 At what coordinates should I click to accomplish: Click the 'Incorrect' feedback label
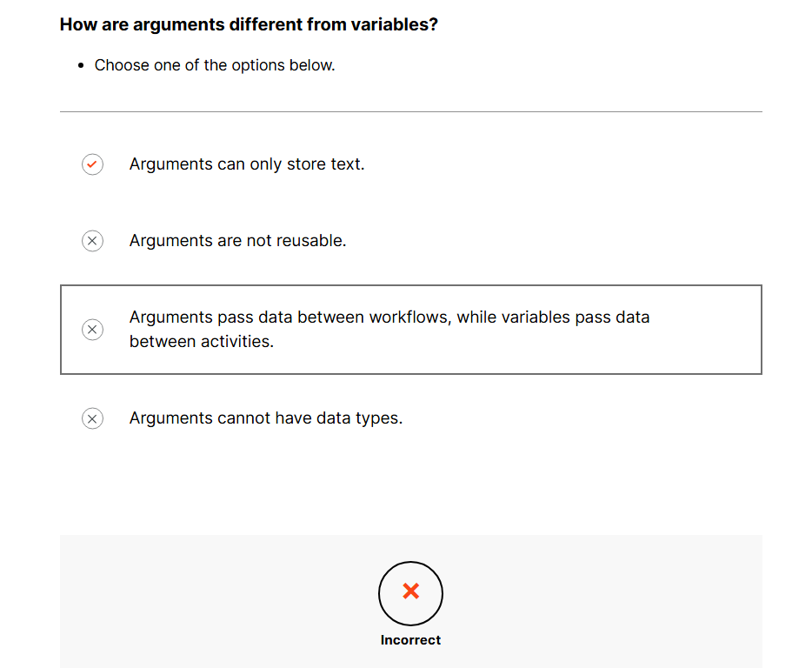coord(410,640)
